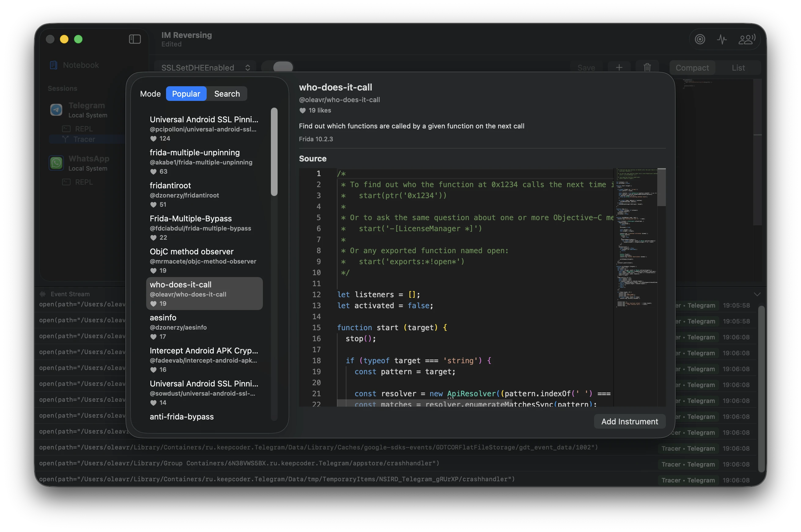
Task: Select the List view tab
Action: (738, 68)
